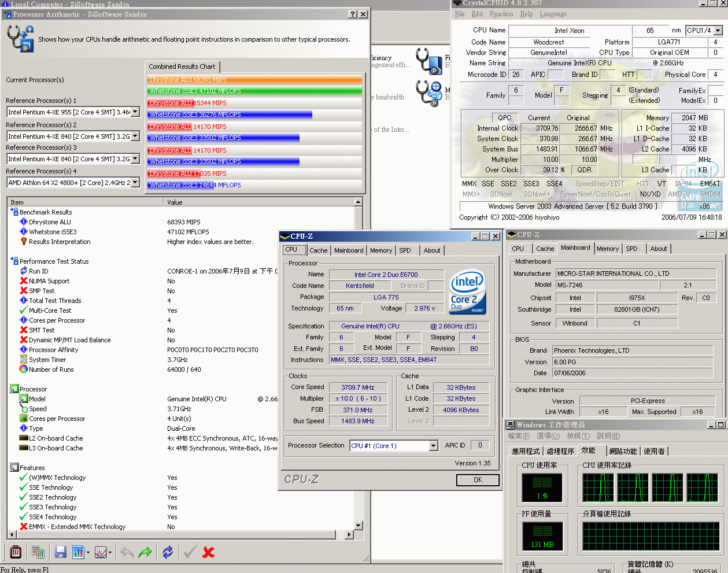728x573 pixels.
Task: Open Memory tab in CPU-Z Mainboard window
Action: pos(608,249)
